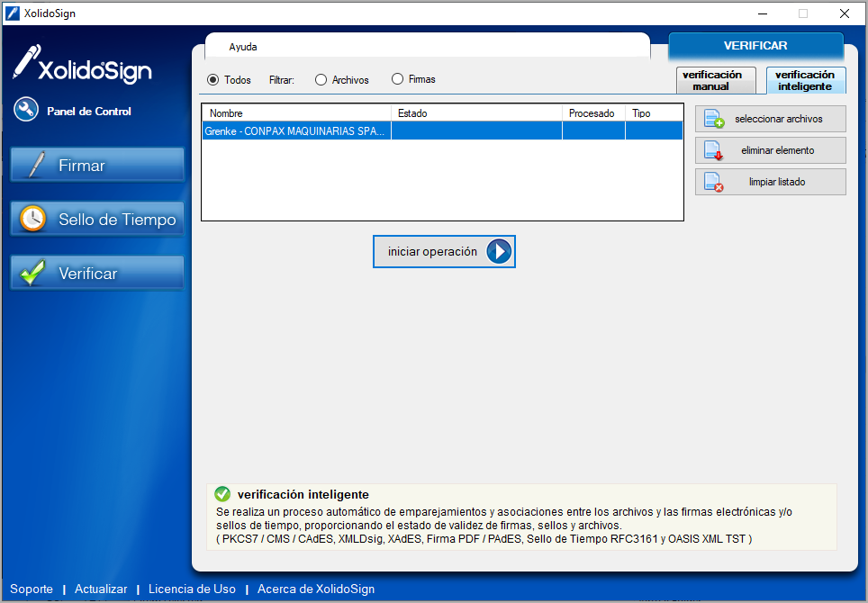The image size is (868, 603).
Task: Sort list by Nombre column header
Action: (x=297, y=113)
